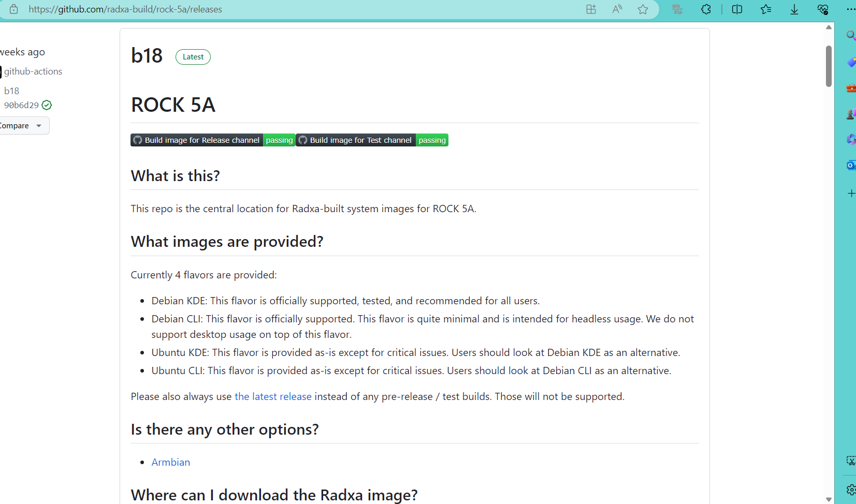
Task: Open sidebar settings gear icon
Action: [x=851, y=490]
